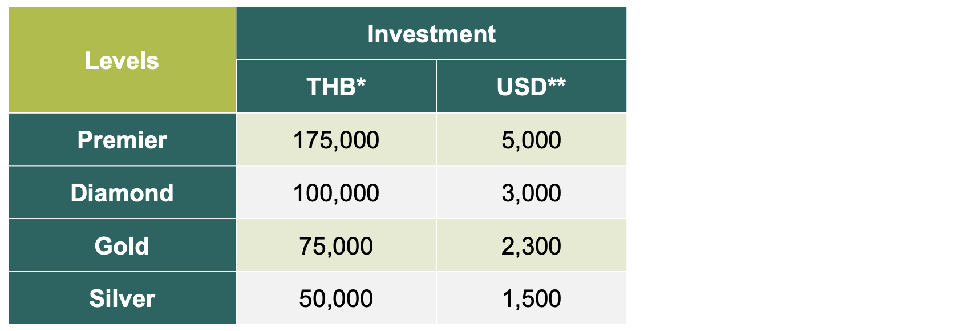Click the 2,300 USD value cell

click(x=531, y=246)
